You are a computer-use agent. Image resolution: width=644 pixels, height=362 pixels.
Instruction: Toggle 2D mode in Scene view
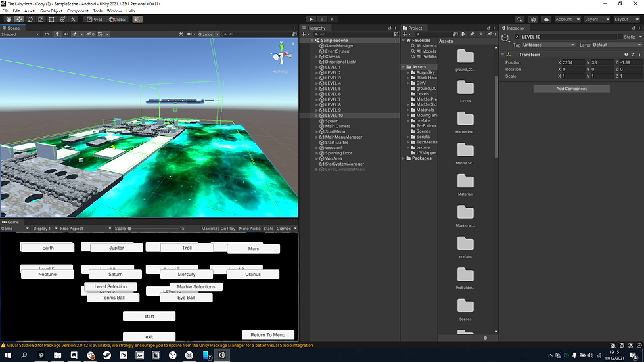click(47, 34)
